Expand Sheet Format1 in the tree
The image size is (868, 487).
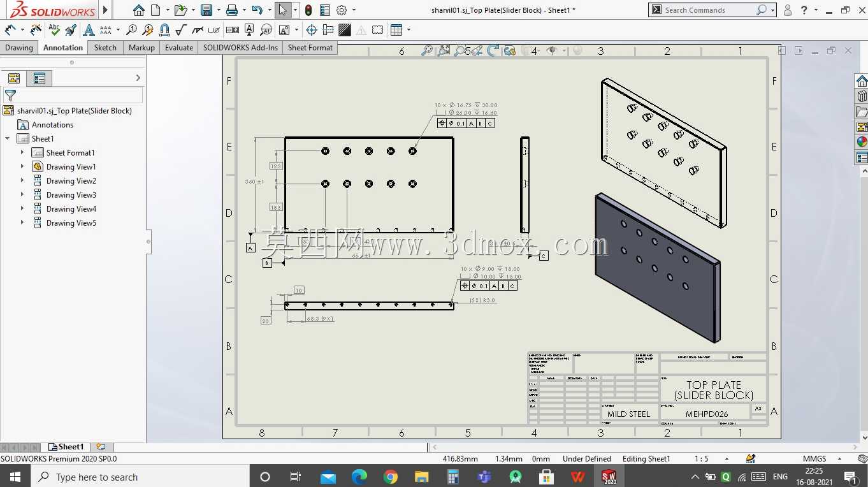click(x=22, y=152)
